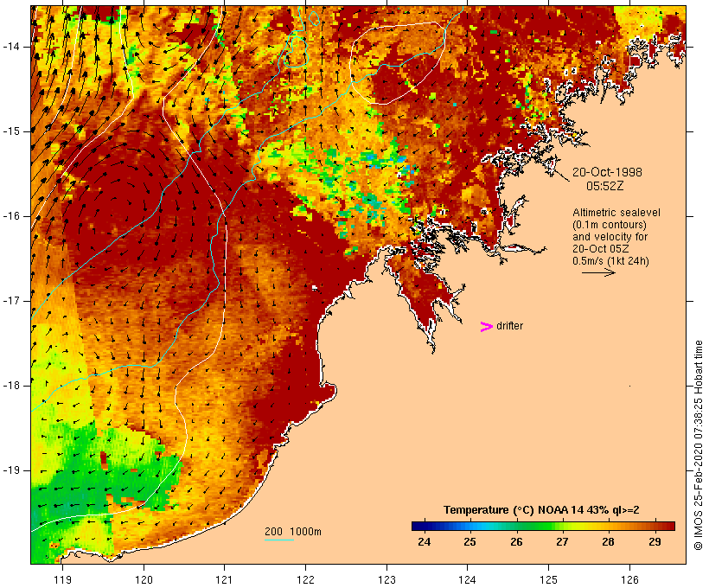The width and height of the screenshot is (709, 588).
Task: Click the colorbar tick label '26'
Action: (x=516, y=541)
